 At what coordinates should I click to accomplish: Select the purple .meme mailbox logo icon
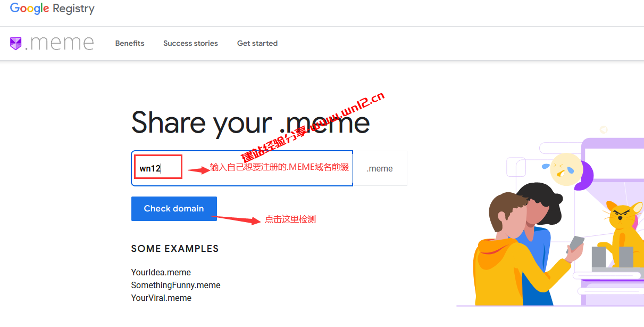pyautogui.click(x=16, y=43)
